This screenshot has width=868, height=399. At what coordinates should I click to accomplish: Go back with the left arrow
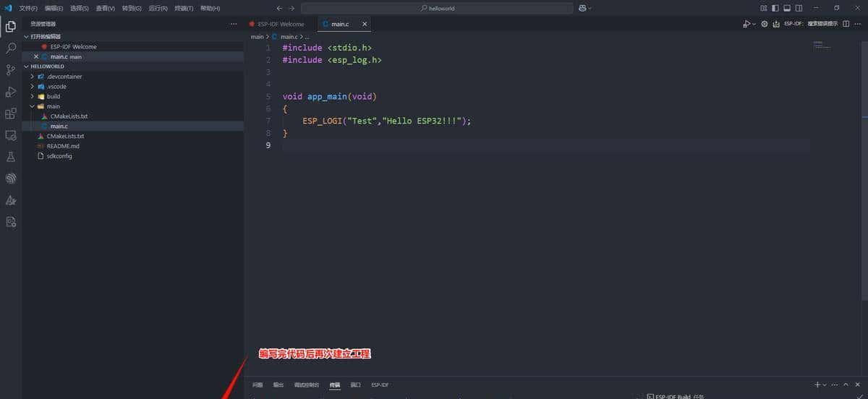click(x=279, y=8)
